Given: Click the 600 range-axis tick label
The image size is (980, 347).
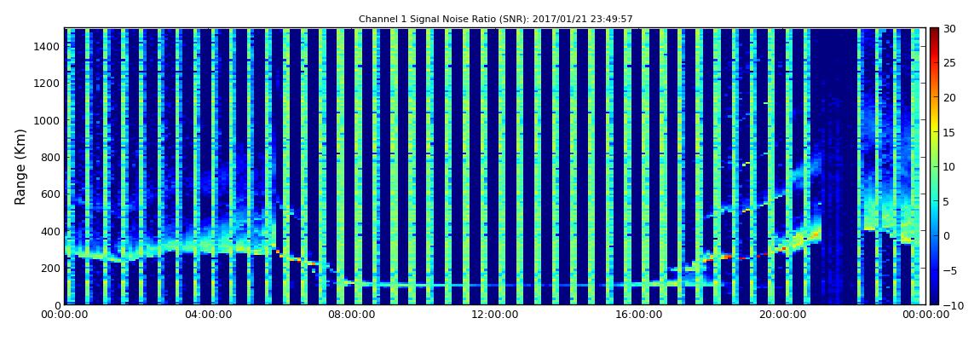Looking at the screenshot, I should point(50,194).
